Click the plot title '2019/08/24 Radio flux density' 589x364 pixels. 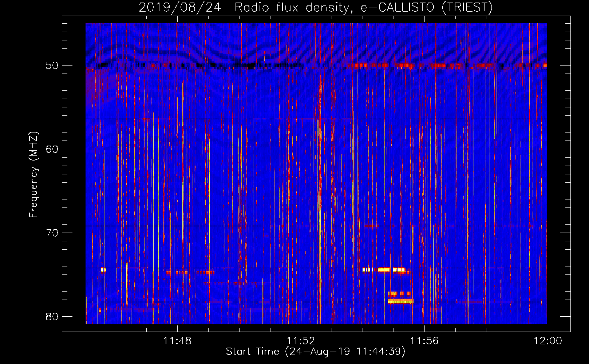click(316, 7)
